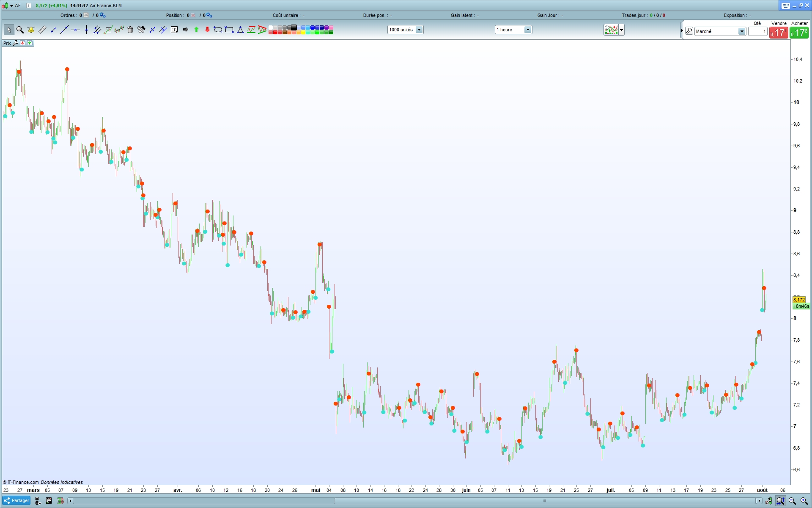Click the Partager share button
Screen dimensions: 812x508
(16, 501)
